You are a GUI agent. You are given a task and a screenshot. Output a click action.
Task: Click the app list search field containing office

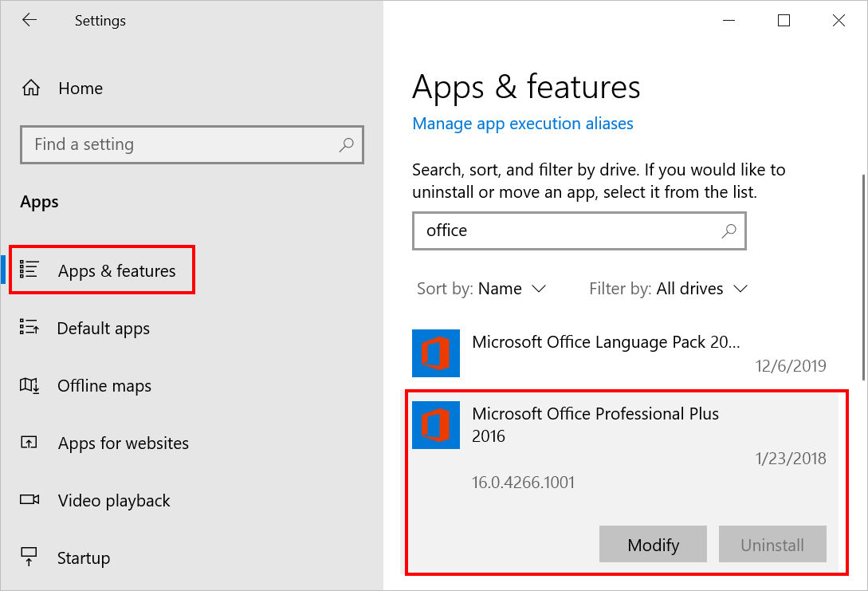566,230
